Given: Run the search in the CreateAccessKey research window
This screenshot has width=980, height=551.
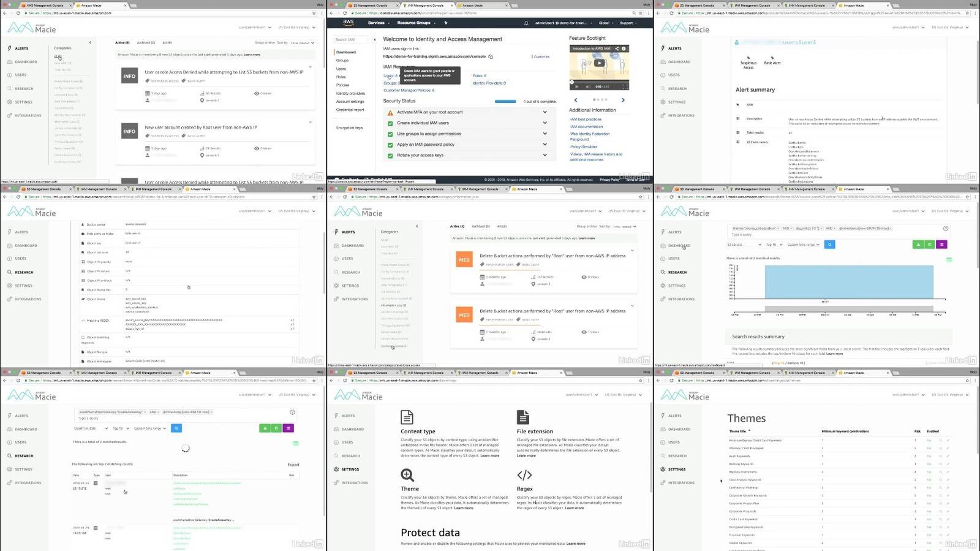Looking at the screenshot, I should pos(176,428).
